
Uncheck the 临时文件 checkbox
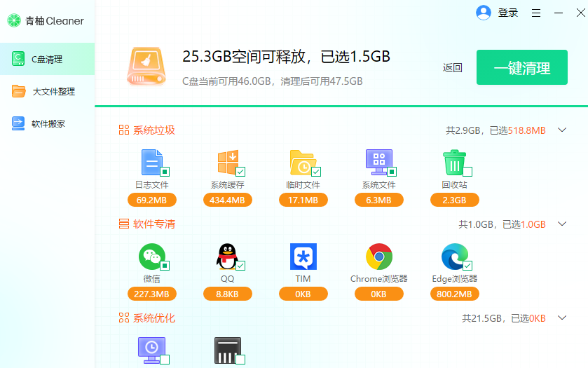tap(316, 172)
